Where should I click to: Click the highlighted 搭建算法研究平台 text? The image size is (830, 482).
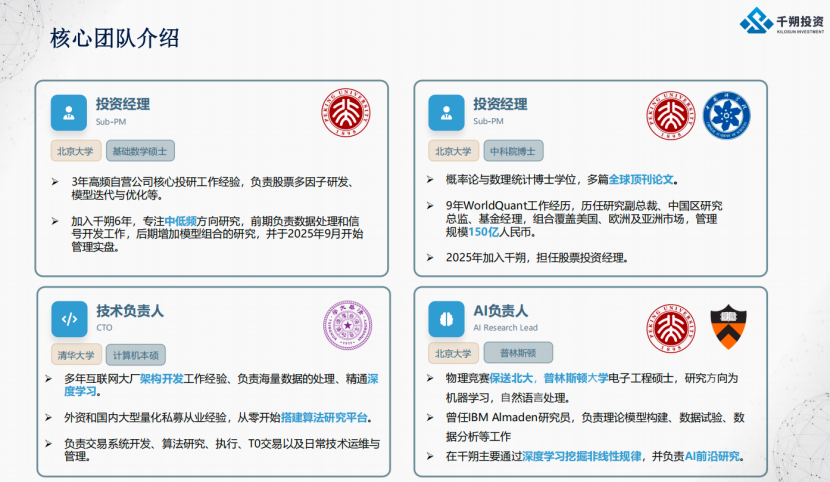tap(324, 417)
